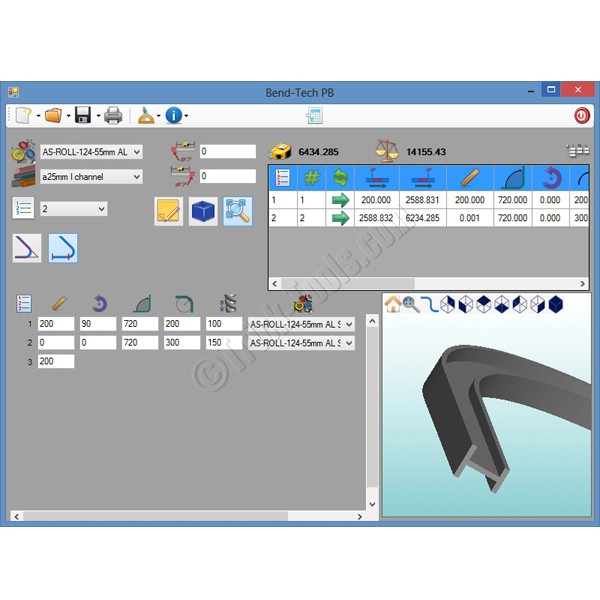
Task: Print using the printer icon
Action: coord(113,115)
